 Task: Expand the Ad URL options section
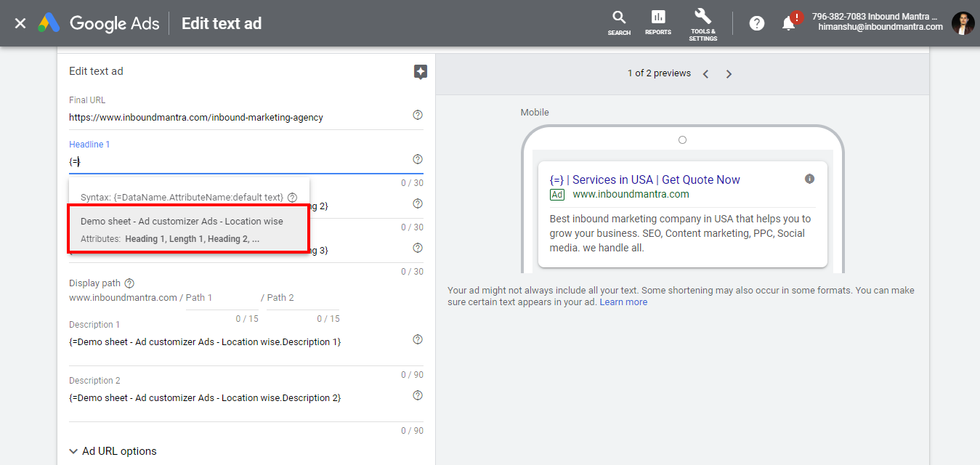pos(113,451)
